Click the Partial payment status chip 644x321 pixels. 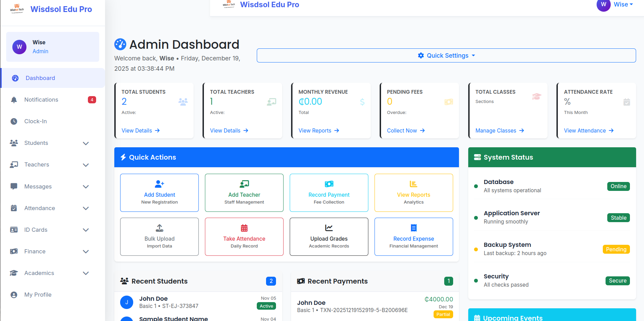443,314
